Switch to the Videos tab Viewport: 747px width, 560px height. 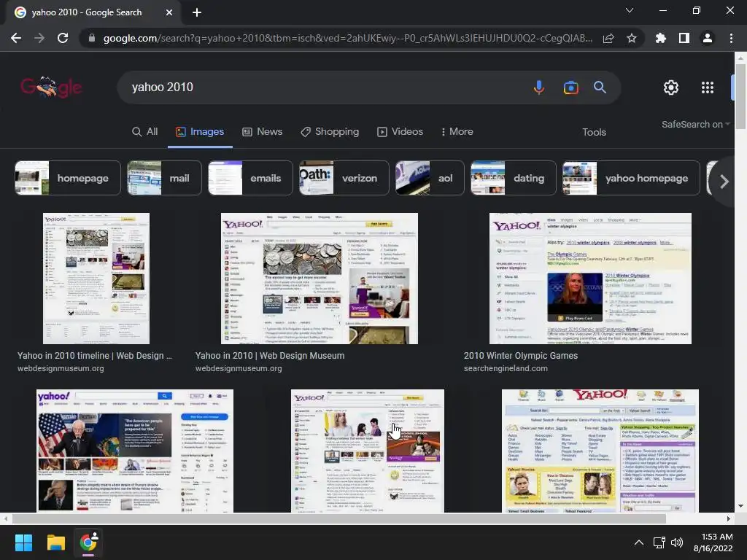tap(400, 132)
